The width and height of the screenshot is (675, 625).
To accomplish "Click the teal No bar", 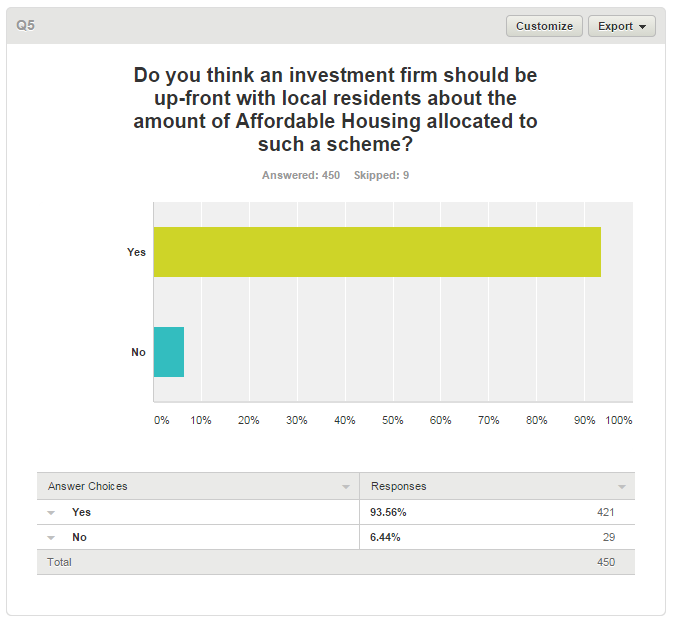I will click(x=169, y=352).
